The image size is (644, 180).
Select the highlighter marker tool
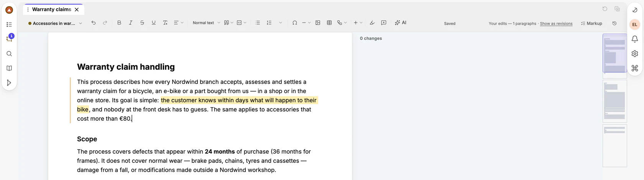click(x=372, y=23)
